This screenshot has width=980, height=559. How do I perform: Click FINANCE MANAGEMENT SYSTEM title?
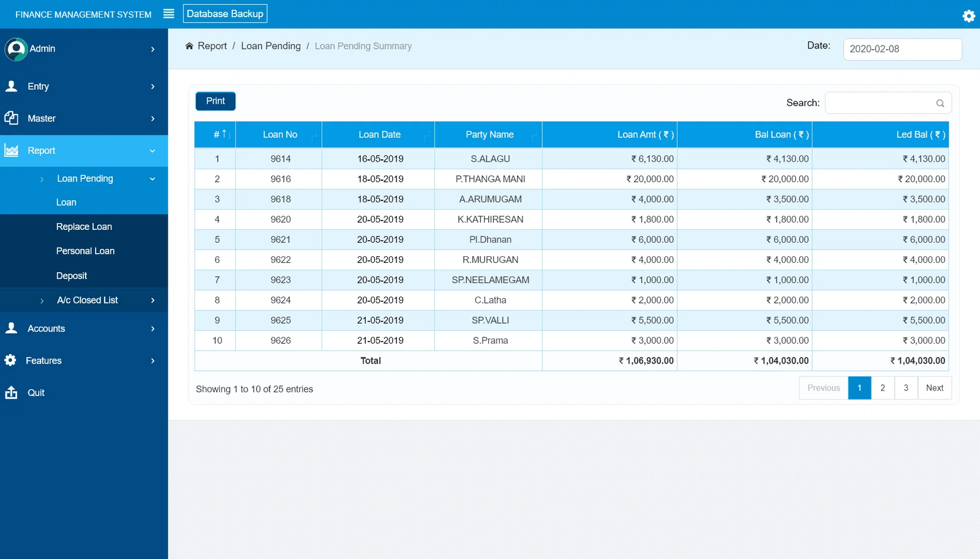click(83, 14)
